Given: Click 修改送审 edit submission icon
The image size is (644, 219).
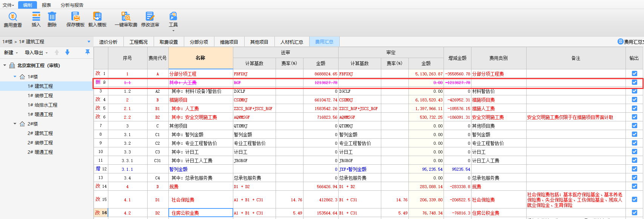Looking at the screenshot, I should (150, 20).
